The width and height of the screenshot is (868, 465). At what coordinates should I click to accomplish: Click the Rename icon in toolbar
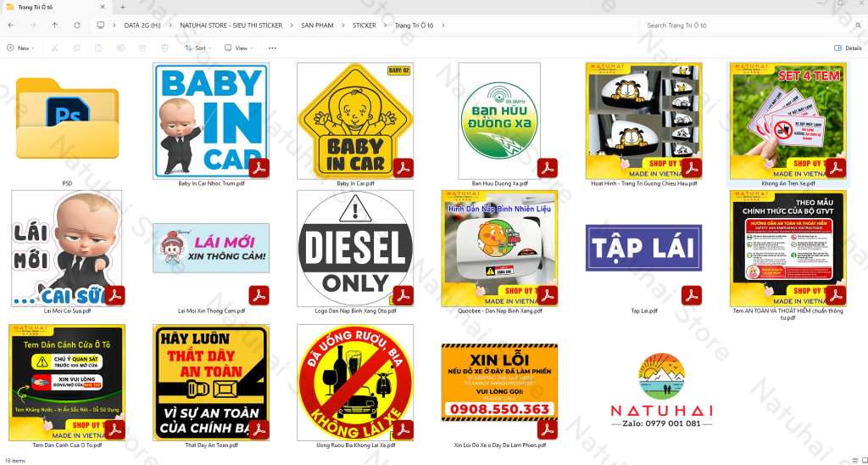[x=120, y=48]
